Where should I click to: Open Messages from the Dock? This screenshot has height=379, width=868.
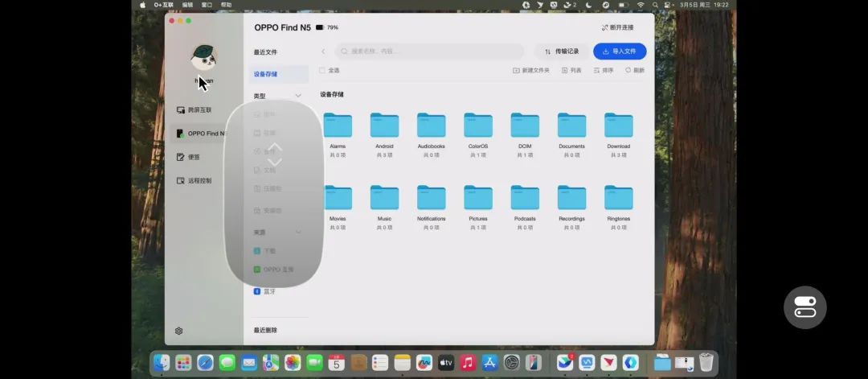227,363
